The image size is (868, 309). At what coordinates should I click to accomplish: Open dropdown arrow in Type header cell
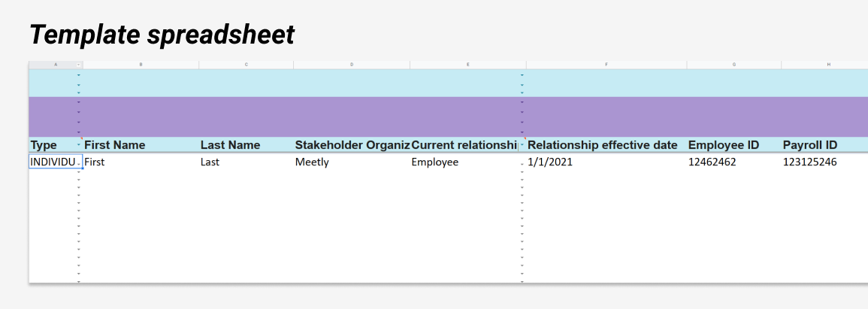point(79,146)
